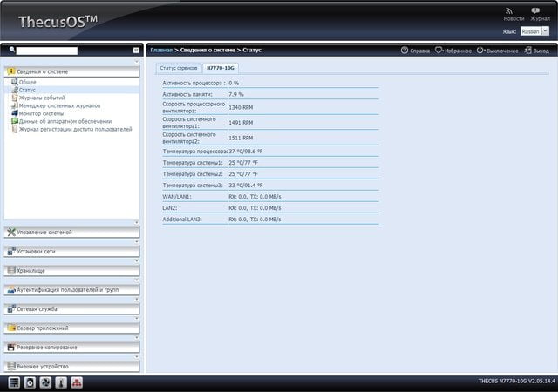Click the Справка help icon
Image resolution: width=558 pixels, height=392 pixels.
click(x=415, y=51)
